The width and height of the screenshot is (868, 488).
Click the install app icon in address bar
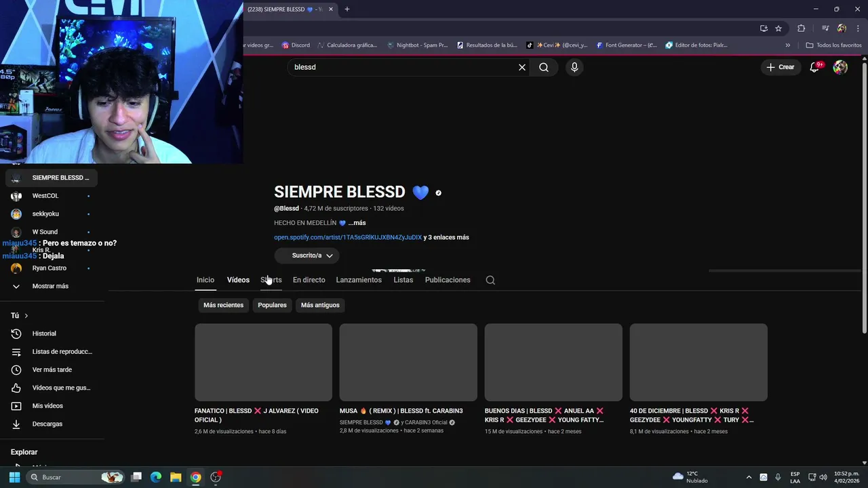(x=764, y=28)
